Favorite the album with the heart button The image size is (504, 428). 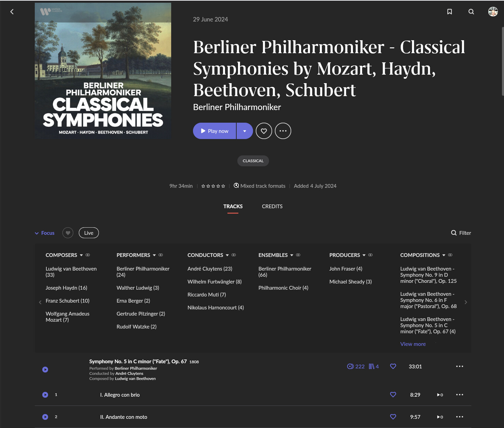coord(264,131)
